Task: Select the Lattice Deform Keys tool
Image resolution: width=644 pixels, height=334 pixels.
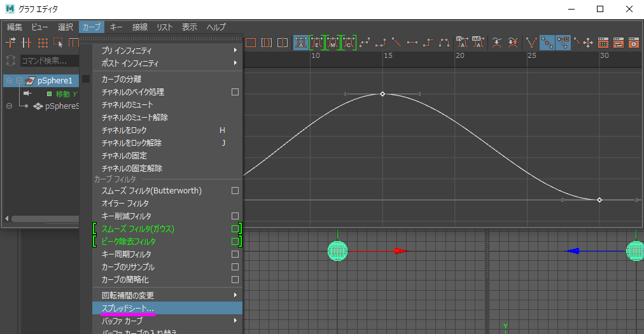Action: pos(42,43)
